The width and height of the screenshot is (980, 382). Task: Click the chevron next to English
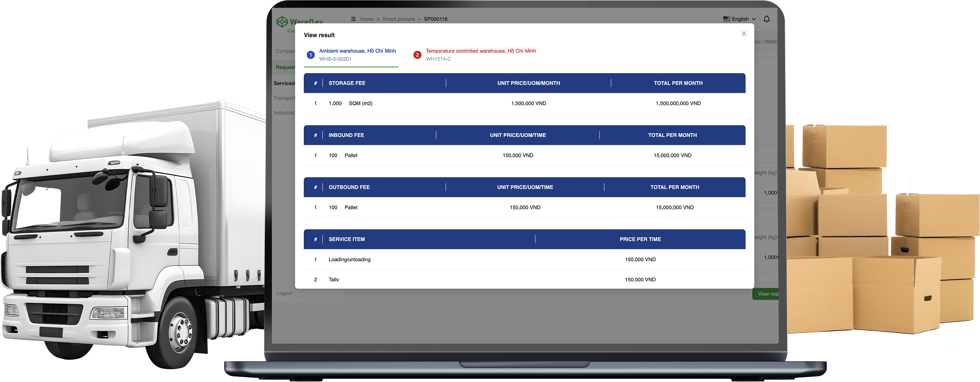[754, 19]
